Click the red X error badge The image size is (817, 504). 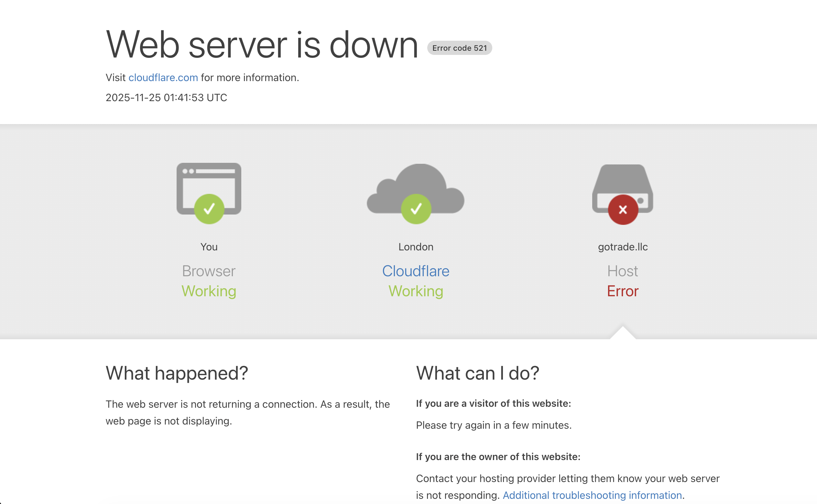pos(623,210)
